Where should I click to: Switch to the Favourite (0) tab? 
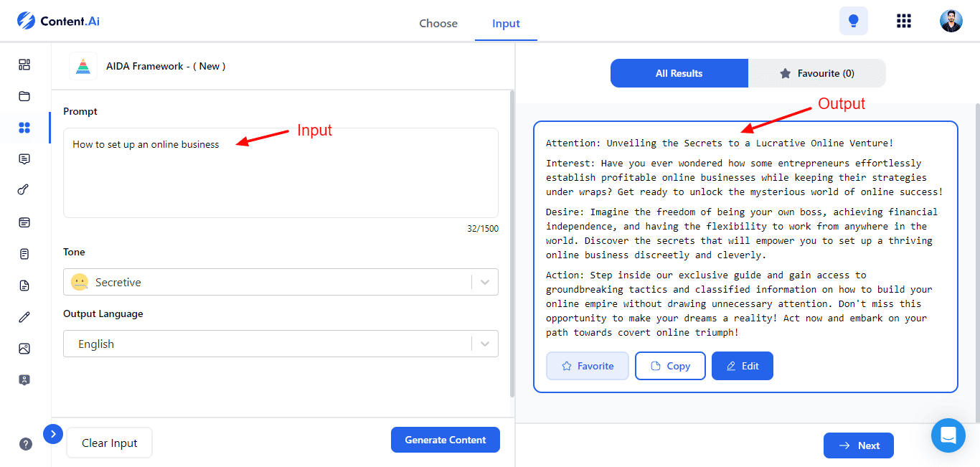816,73
